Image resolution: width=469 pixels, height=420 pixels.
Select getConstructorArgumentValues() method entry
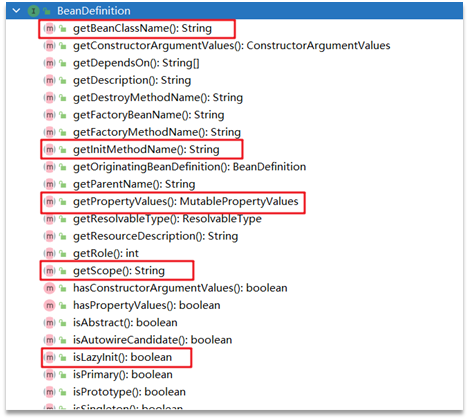[x=231, y=46]
